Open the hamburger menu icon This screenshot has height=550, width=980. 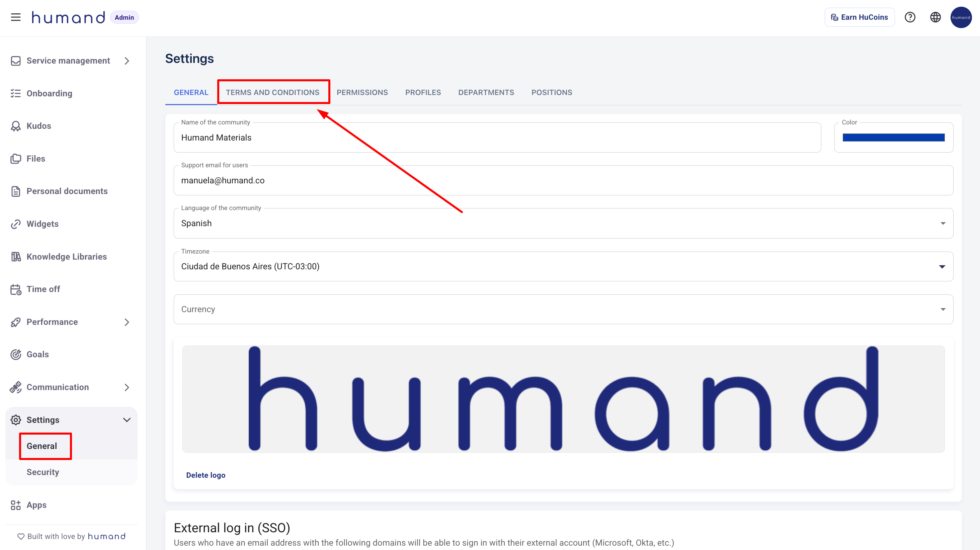point(16,17)
